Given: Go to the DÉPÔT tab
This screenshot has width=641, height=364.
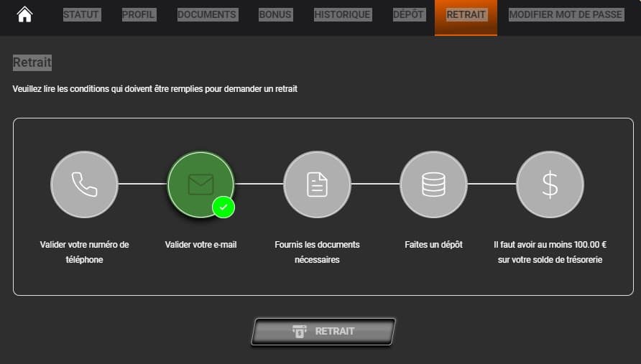Looking at the screenshot, I should click(x=408, y=14).
